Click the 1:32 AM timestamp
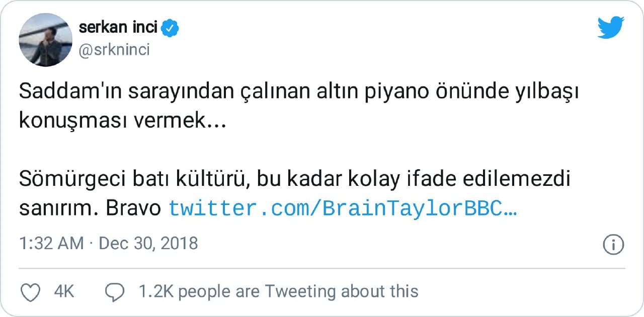644x317 pixels. tap(51, 244)
